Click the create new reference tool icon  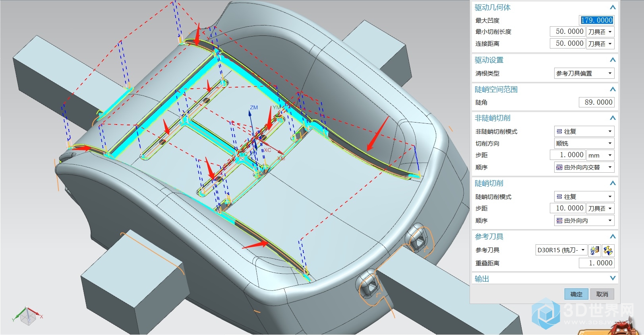595,250
